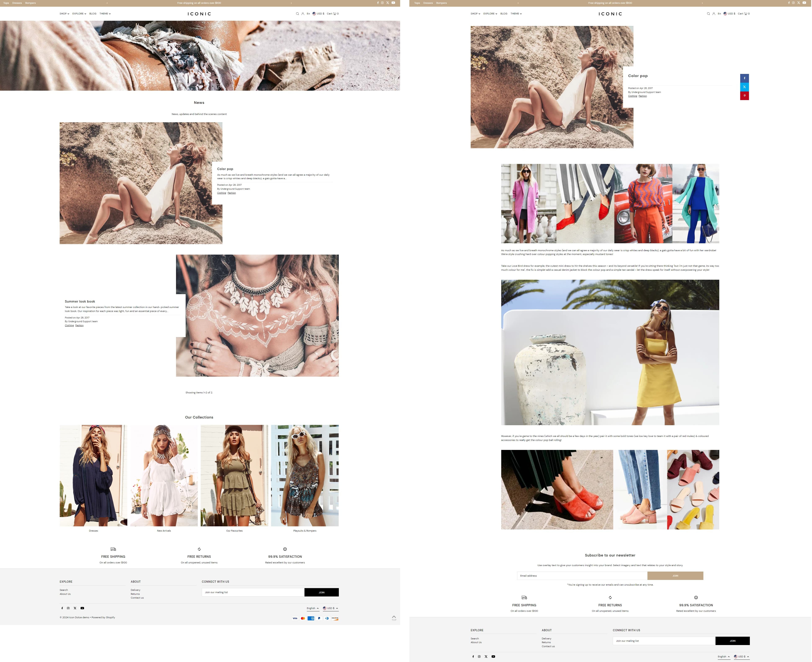The width and height of the screenshot is (812, 662).
Task: Click Instagram icon in right page footer
Action: 479,657
